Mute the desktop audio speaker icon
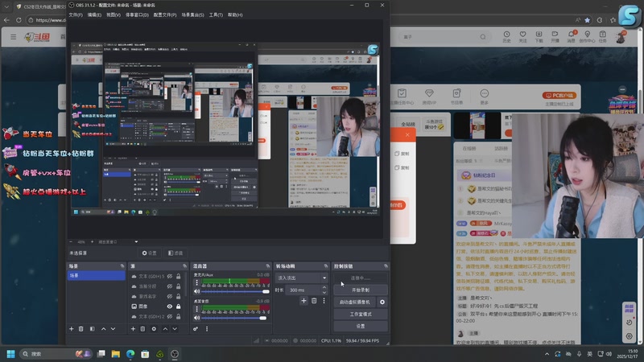The width and height of the screenshot is (644, 362). point(196,318)
